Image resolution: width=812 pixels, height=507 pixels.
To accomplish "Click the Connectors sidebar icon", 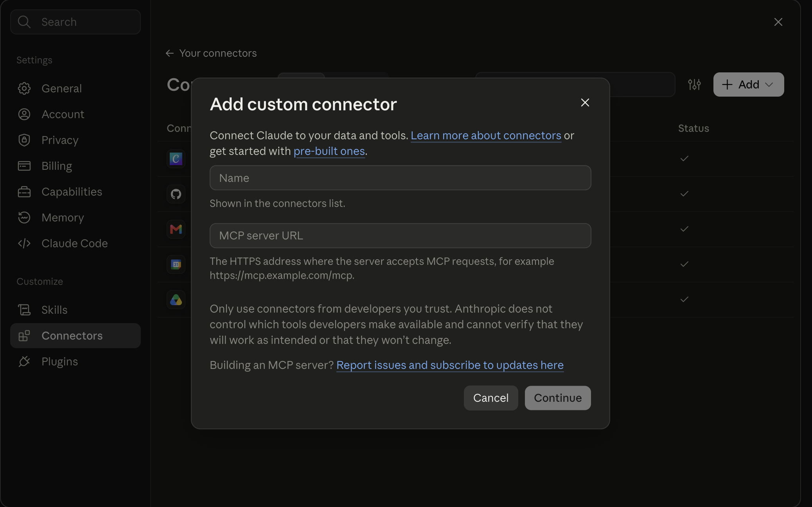I will [24, 336].
